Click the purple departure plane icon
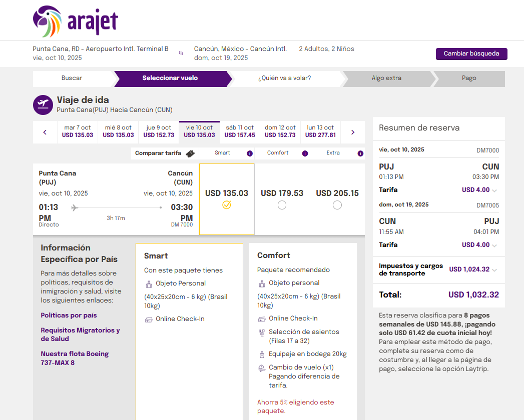524x420 pixels. (x=43, y=105)
